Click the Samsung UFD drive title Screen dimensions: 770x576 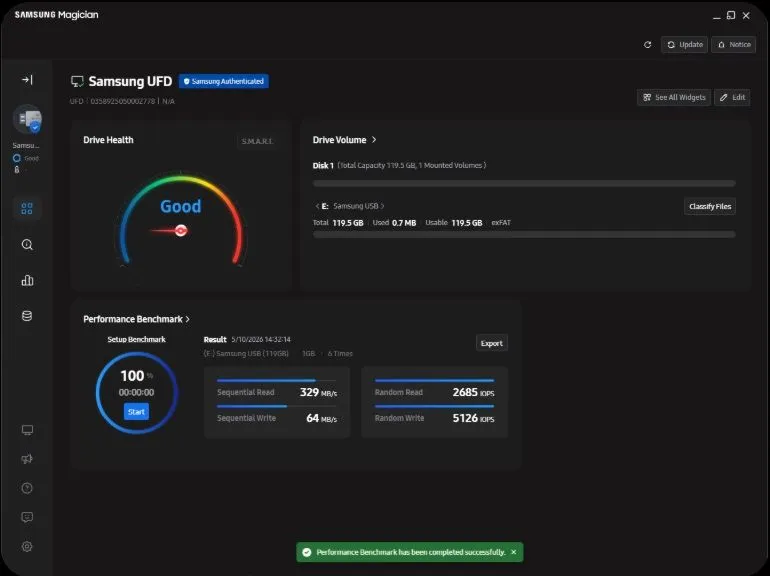coord(130,82)
